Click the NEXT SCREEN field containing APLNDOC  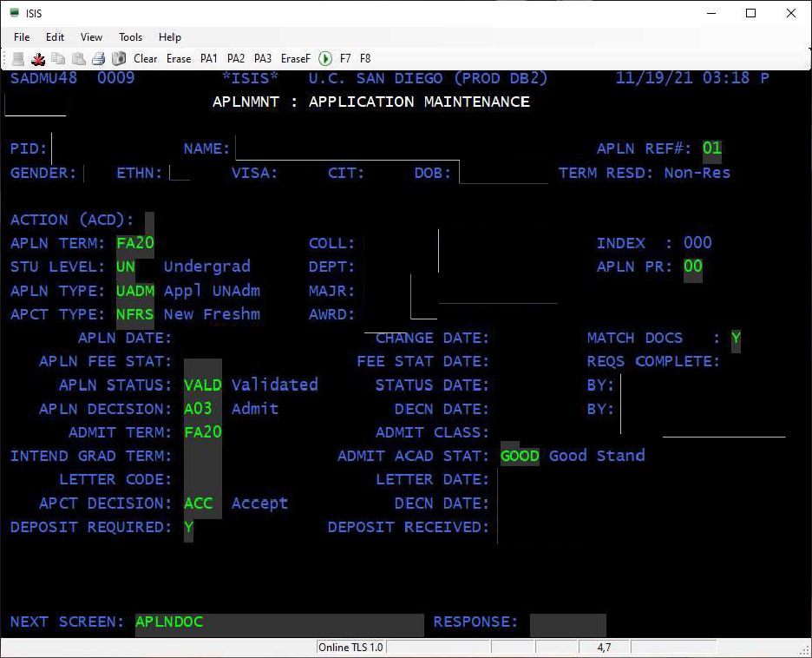pos(279,624)
